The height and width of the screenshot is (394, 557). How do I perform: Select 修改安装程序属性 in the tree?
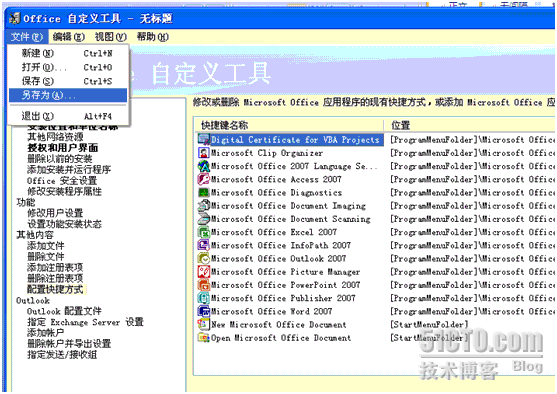pyautogui.click(x=64, y=191)
